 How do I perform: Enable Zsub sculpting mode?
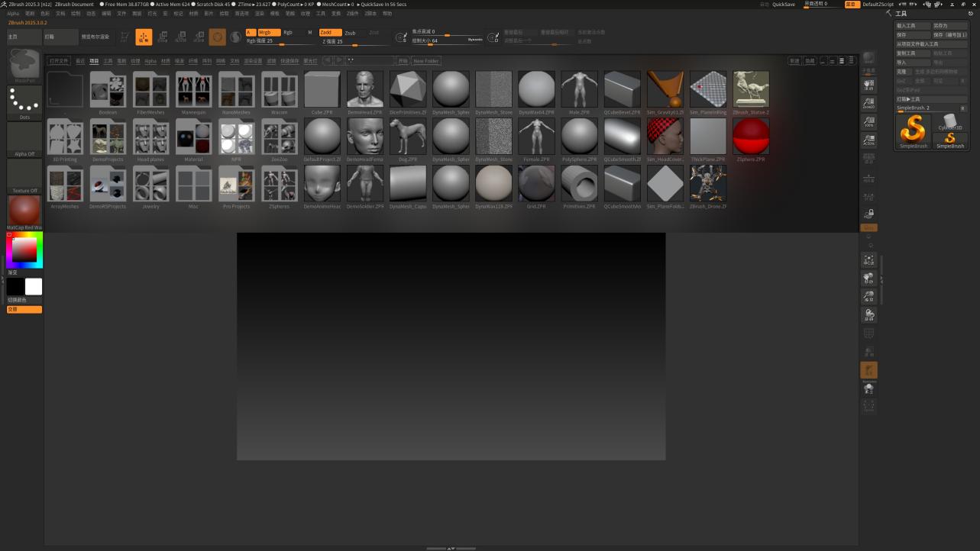coord(351,32)
